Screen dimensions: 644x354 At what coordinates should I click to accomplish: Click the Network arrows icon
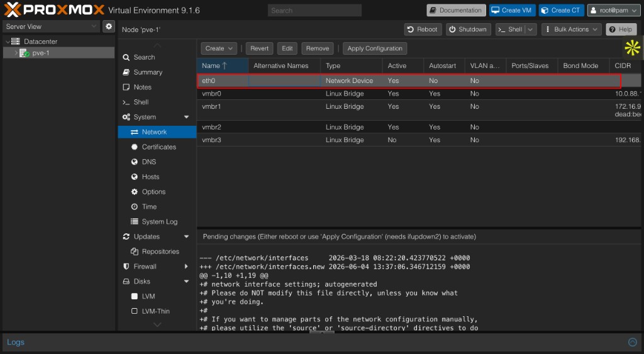tap(135, 132)
